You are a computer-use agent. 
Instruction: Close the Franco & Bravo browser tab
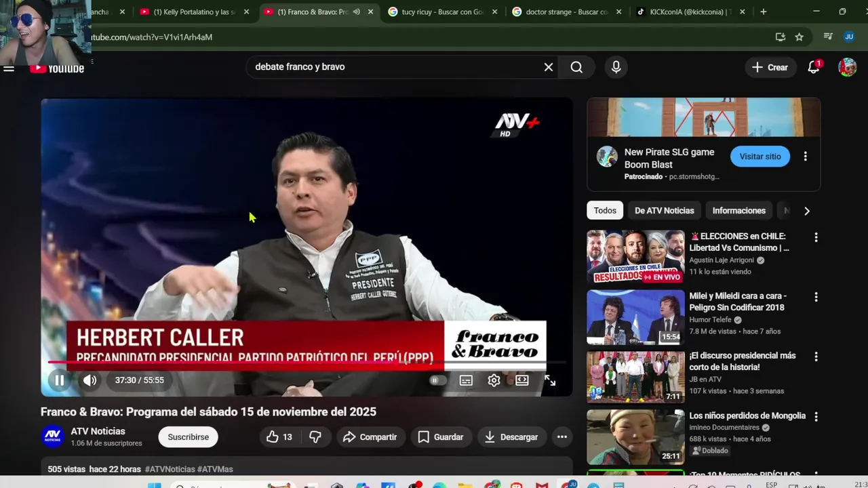click(x=370, y=12)
